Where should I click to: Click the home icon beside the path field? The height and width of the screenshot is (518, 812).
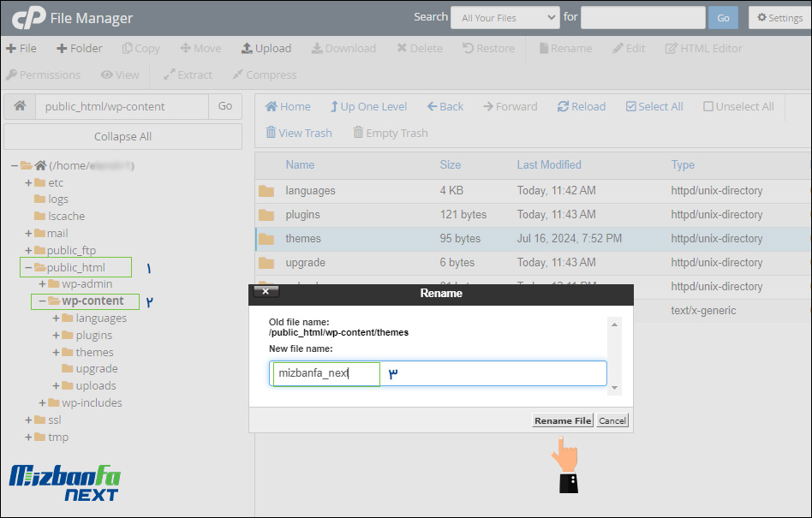click(x=20, y=106)
